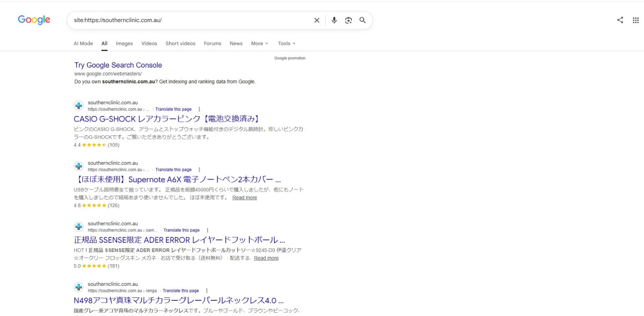Image resolution: width=644 pixels, height=316 pixels.
Task: Open the N498 Akoya pearl necklace result
Action: [x=179, y=300]
